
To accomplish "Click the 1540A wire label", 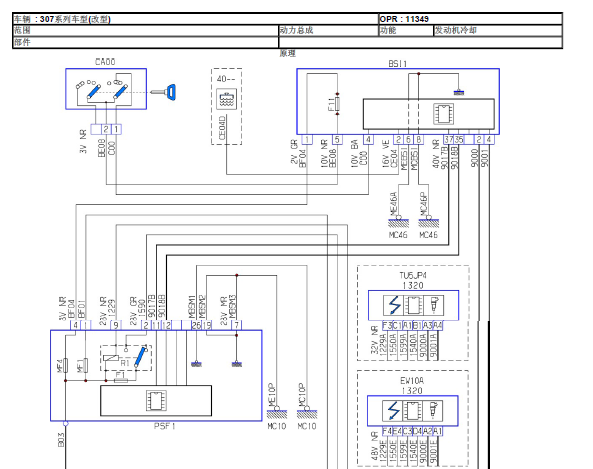I will coord(413,344).
